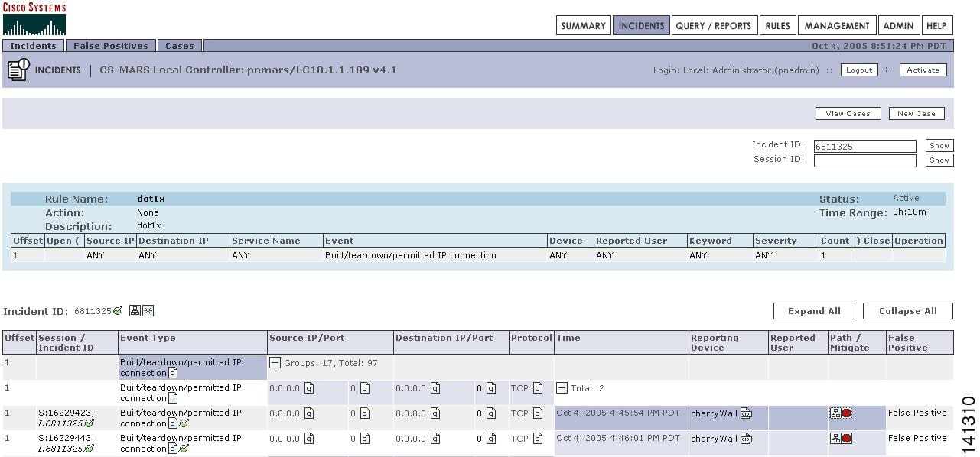Click False Positive link for session 16229423
This screenshot has height=457, width=980.
coord(917,413)
